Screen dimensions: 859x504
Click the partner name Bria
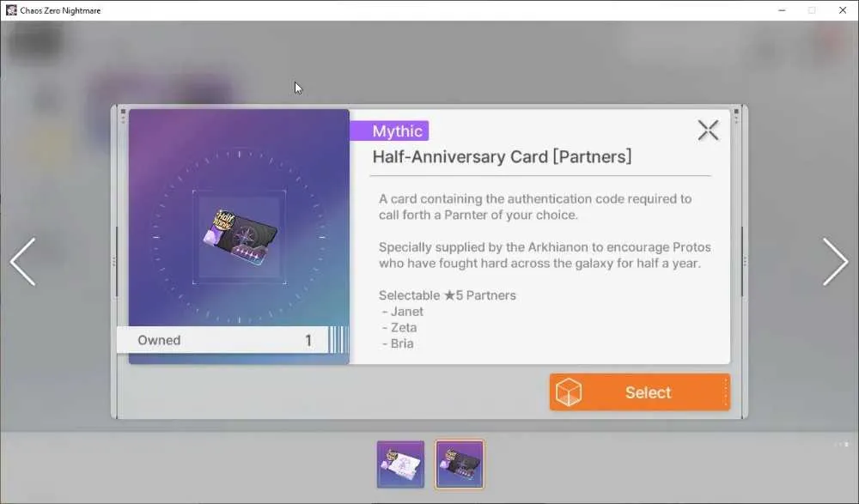click(x=402, y=343)
